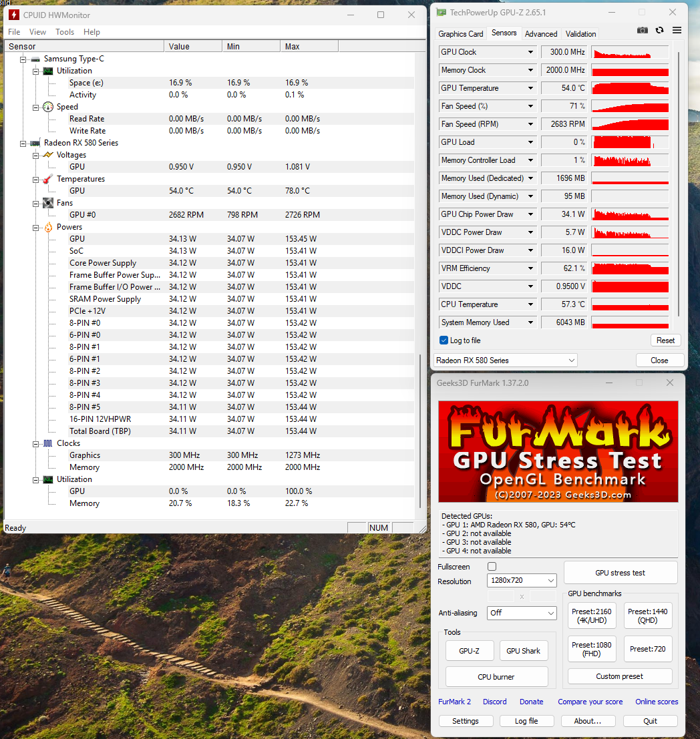Tick the Fullscreen checkbox in FurMark
The width and height of the screenshot is (700, 739).
click(x=492, y=567)
